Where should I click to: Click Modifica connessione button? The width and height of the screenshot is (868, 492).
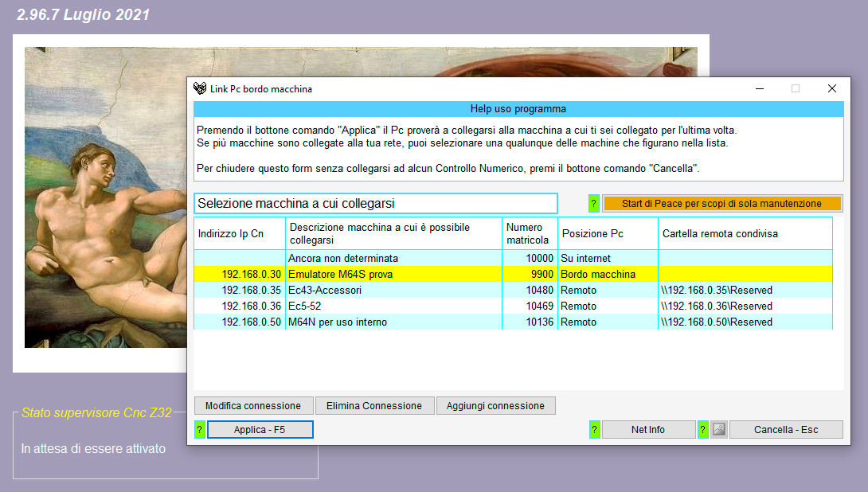coord(253,406)
